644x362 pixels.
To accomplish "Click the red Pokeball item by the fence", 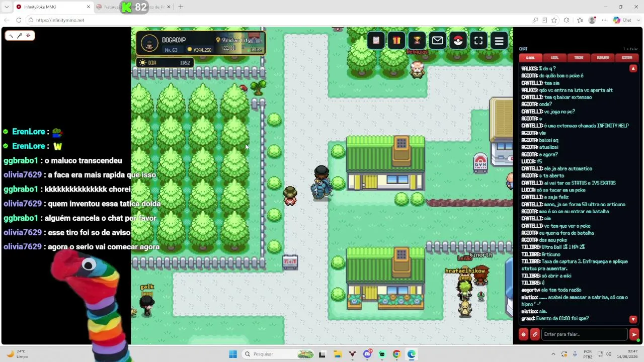I will [244, 88].
